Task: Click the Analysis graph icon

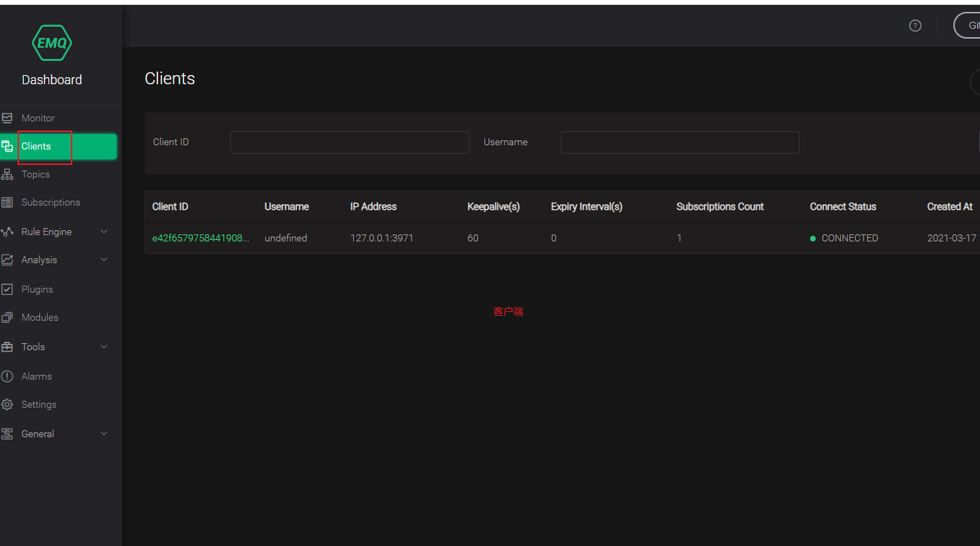Action: [7, 260]
